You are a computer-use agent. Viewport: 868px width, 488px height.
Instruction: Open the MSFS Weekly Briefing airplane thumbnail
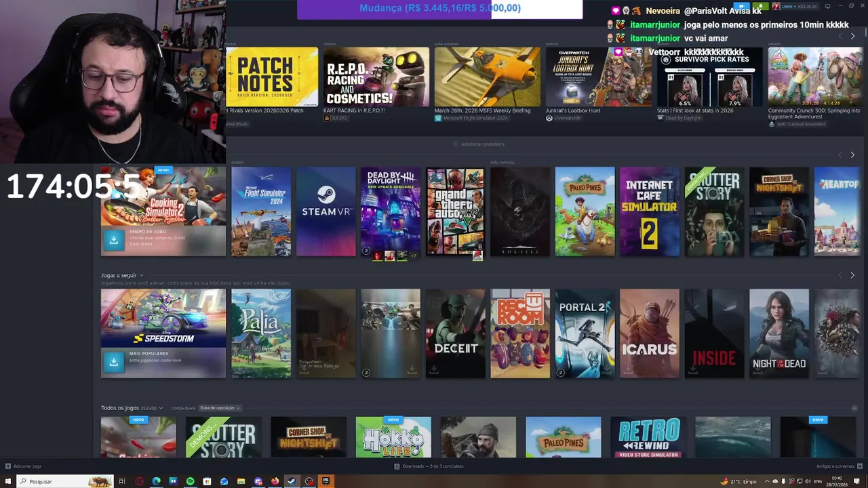pos(488,77)
